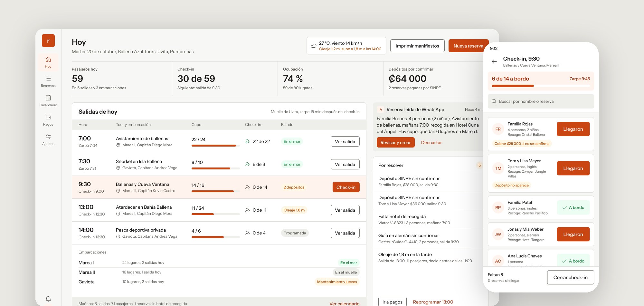Click 'Mantenimiento jueves' badge for Gaviota

(337, 282)
